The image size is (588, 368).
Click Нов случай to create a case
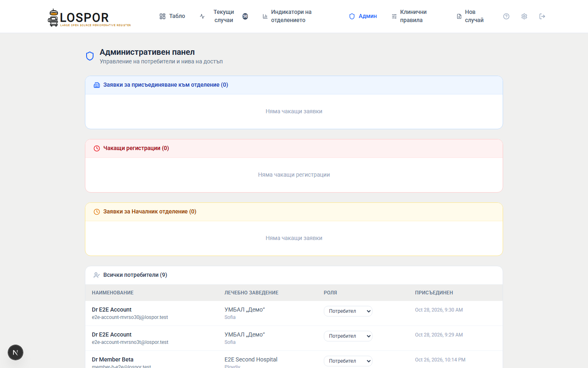pyautogui.click(x=474, y=16)
